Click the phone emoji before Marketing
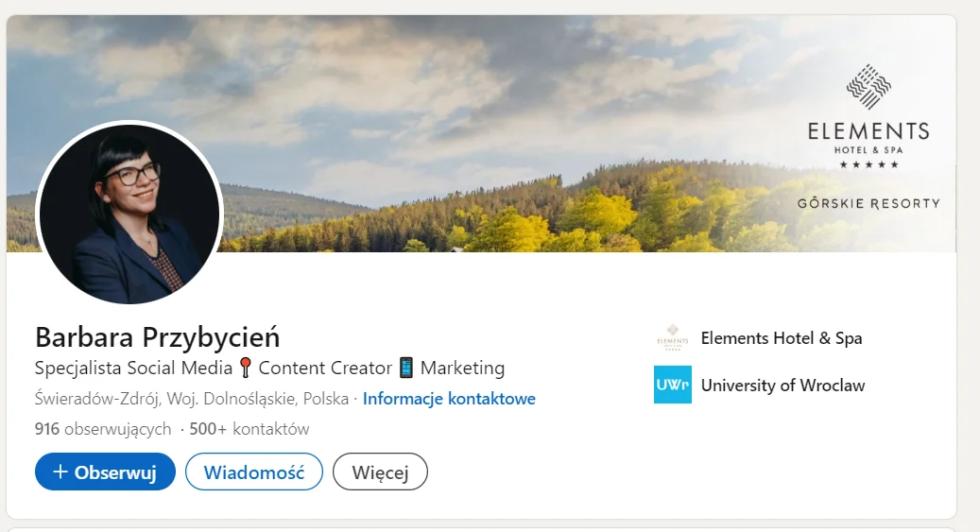This screenshot has width=980, height=532. 406,368
